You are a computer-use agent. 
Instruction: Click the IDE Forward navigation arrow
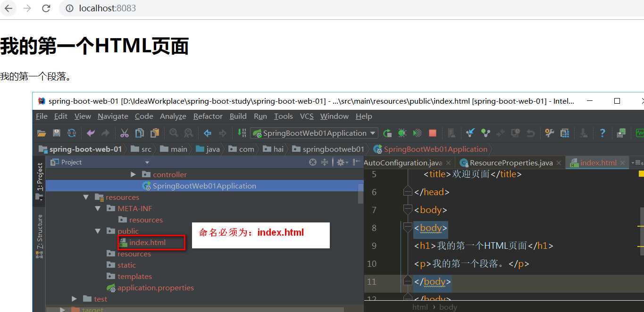point(223,133)
